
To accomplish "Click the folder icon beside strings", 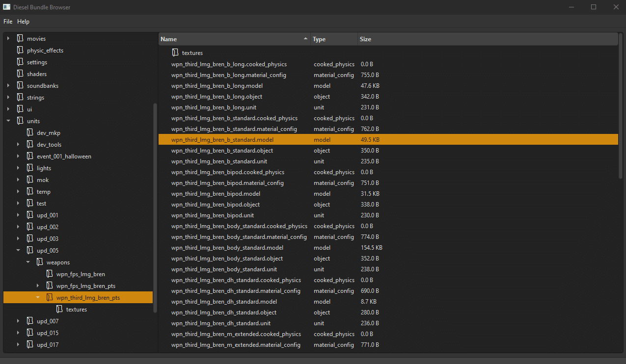I will click(20, 97).
